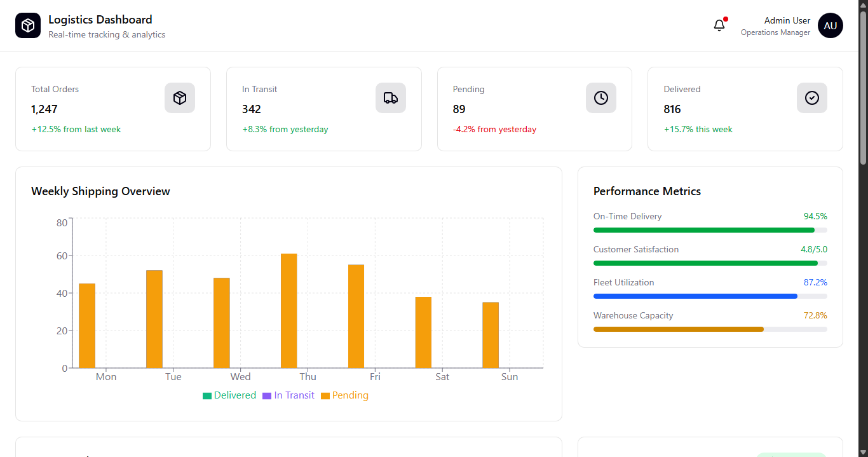Click the Operations Manager role text

pos(775,32)
